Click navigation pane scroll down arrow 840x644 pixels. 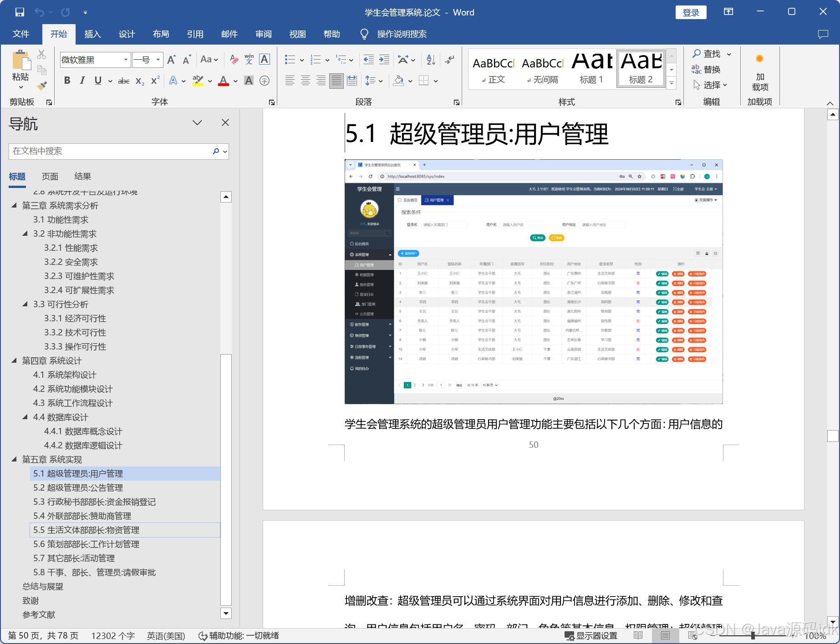coord(226,613)
